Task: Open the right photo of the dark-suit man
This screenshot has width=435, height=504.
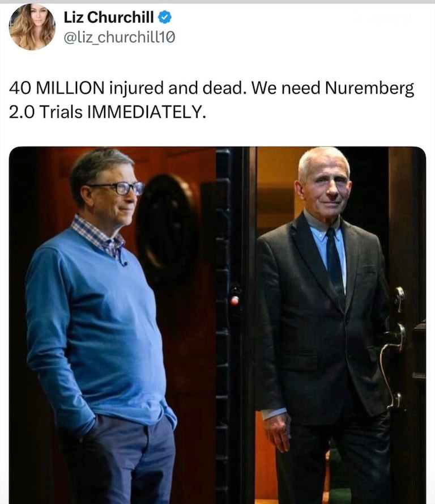Action: click(341, 325)
